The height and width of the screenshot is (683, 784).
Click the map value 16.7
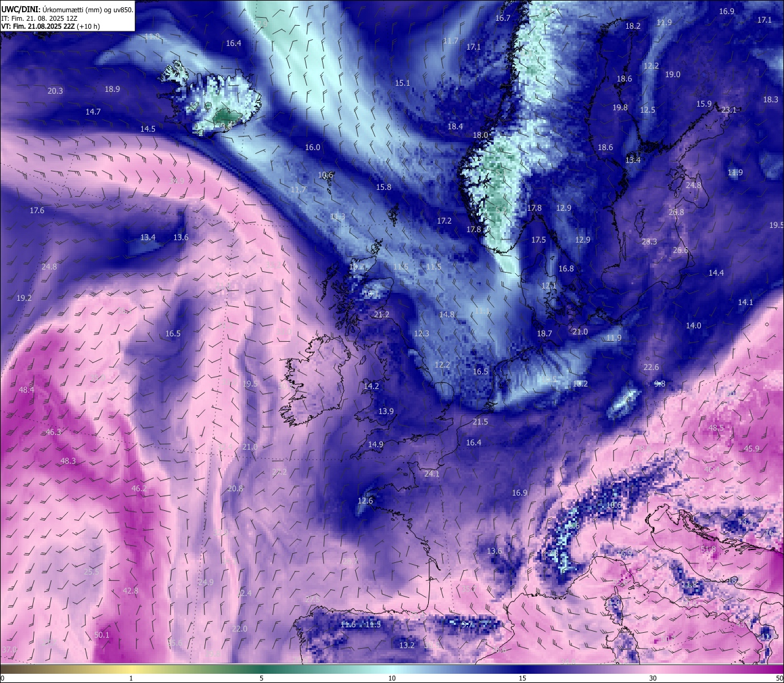503,18
